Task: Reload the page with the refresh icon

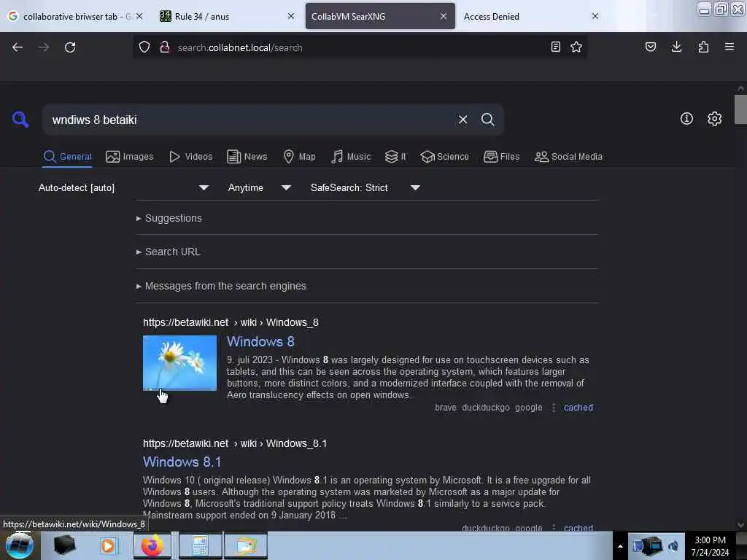Action: 70,47
